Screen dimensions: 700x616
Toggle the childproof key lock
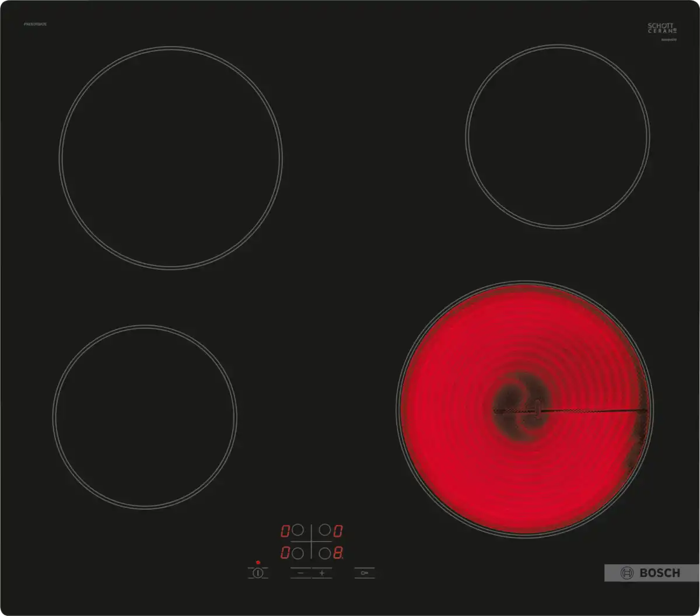point(365,573)
